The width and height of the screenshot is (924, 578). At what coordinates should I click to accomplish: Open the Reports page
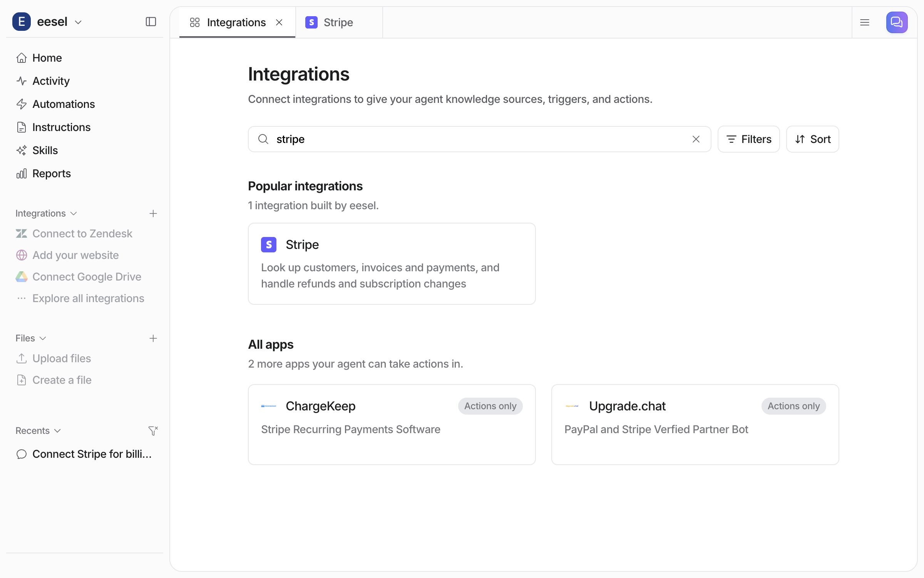point(85,173)
